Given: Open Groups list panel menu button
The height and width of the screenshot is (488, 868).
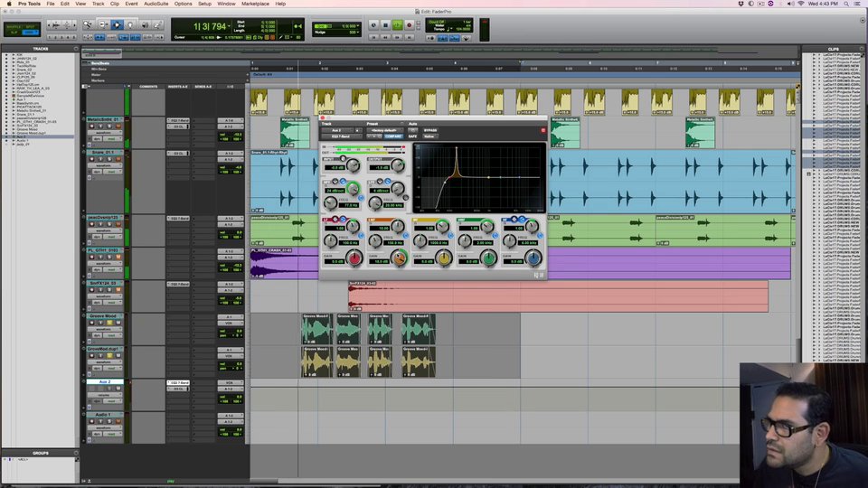Looking at the screenshot, I should (76, 453).
